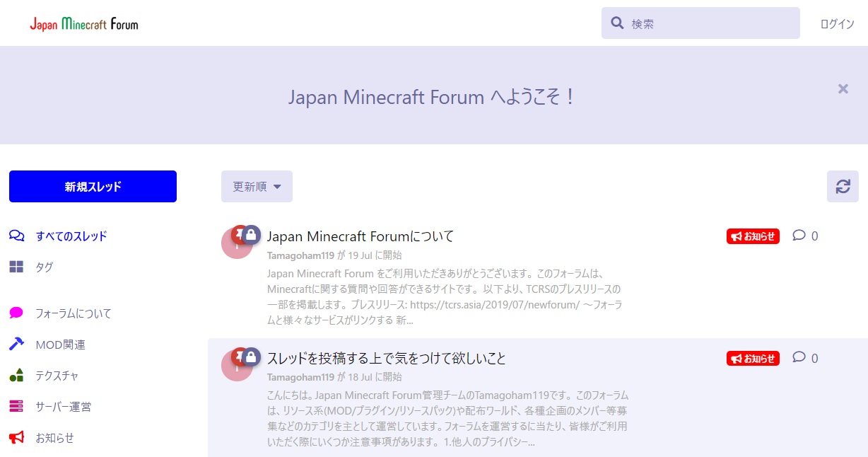Open the ログイン login link

point(837,23)
